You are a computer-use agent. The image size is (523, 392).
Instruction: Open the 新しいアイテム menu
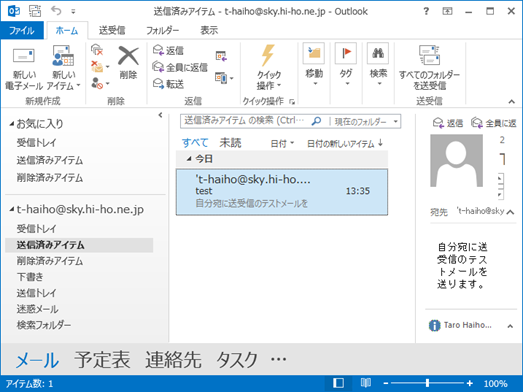[63, 69]
